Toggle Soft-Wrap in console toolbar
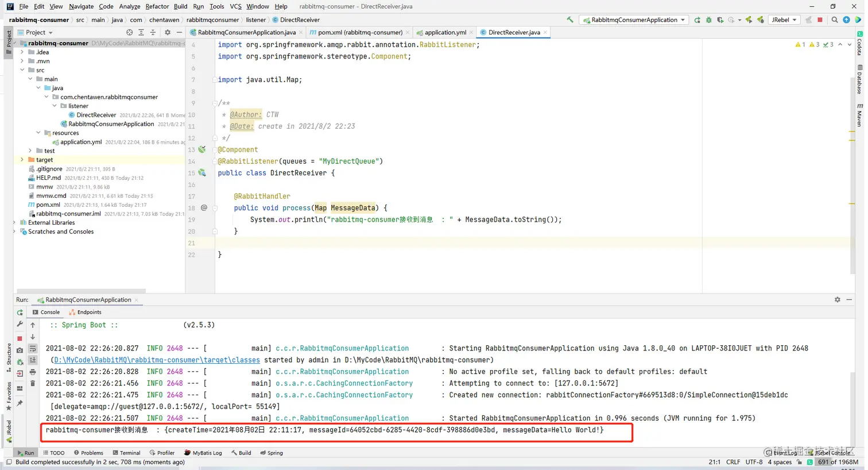This screenshot has height=470, width=868. tap(33, 349)
